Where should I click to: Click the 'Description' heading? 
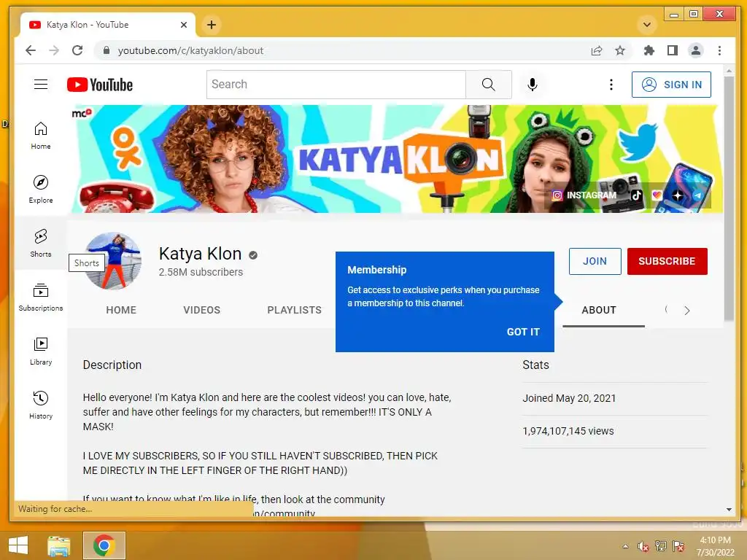[112, 365]
